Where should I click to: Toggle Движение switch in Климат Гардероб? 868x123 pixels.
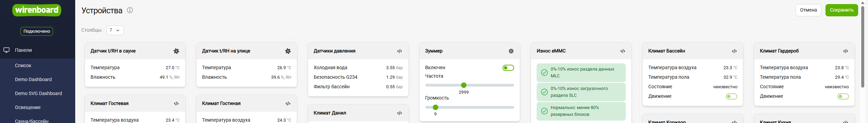(843, 96)
